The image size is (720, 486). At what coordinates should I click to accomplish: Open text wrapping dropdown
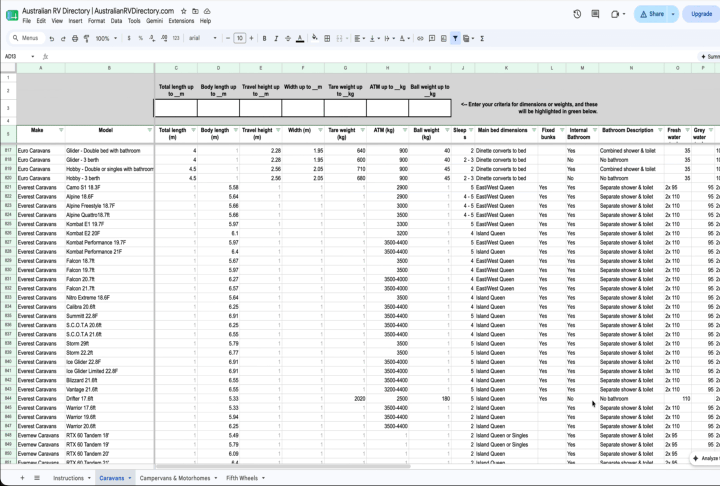coord(388,39)
